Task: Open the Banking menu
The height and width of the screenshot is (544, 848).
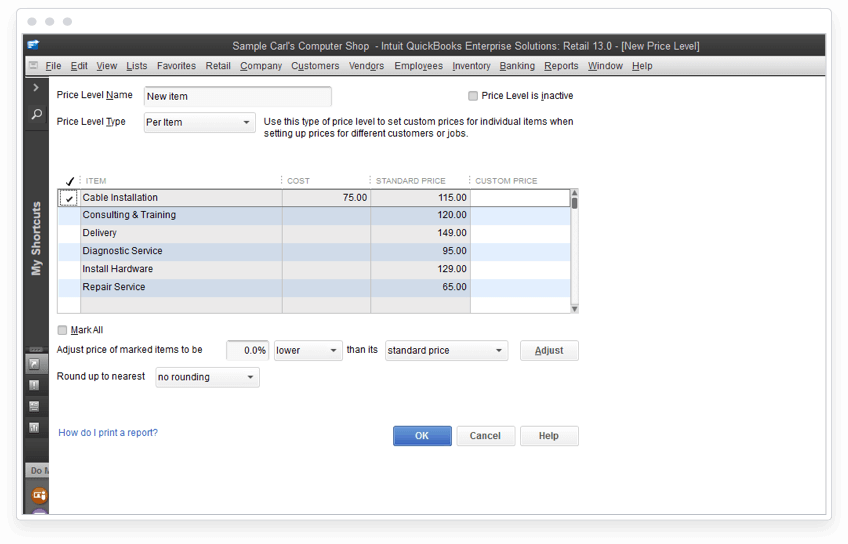Action: [x=517, y=66]
